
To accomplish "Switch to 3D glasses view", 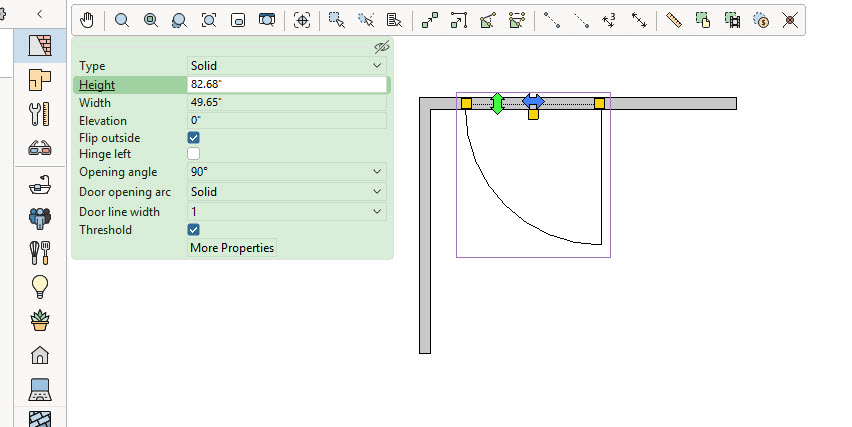I will tap(40, 148).
